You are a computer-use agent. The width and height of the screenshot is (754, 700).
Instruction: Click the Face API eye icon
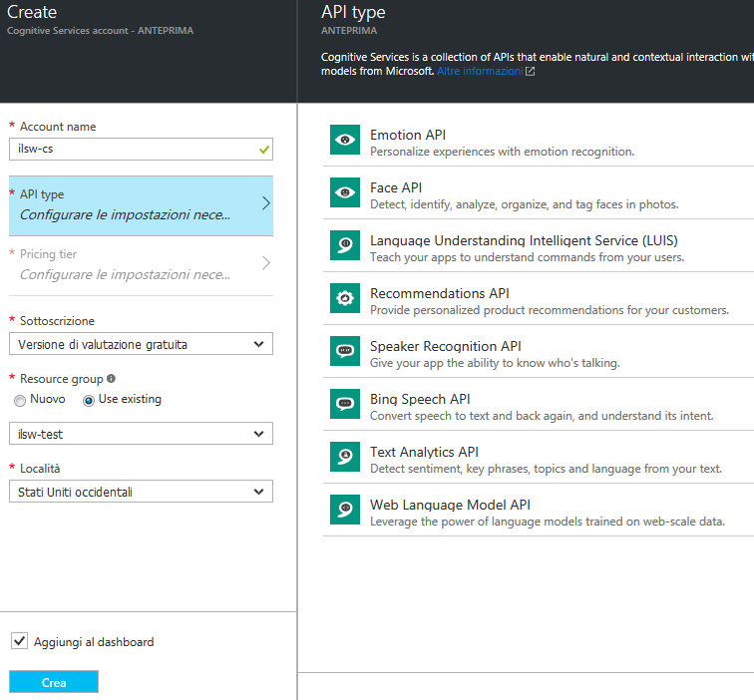click(x=345, y=192)
